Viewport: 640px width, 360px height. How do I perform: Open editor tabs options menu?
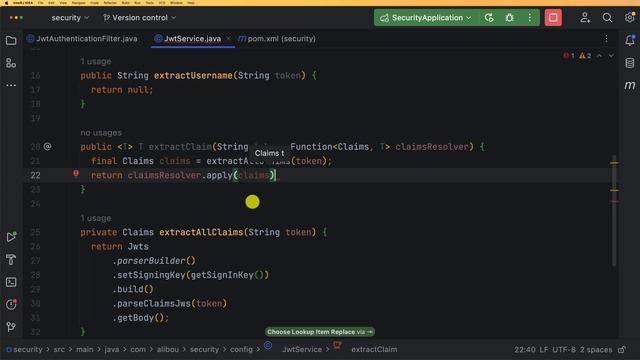tap(607, 39)
